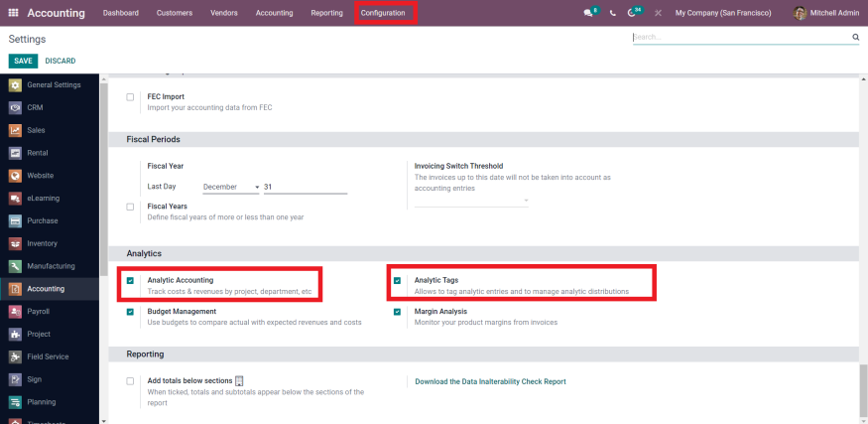Click the Settings page title
868x424 pixels.
tap(27, 40)
